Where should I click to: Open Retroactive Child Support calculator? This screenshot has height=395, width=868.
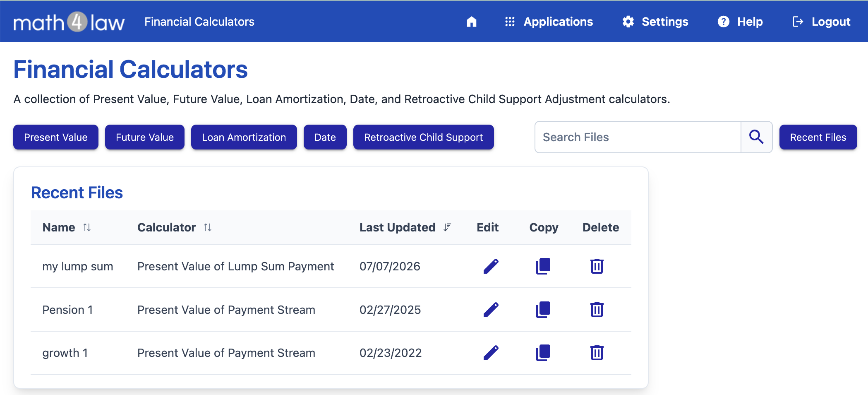tap(424, 137)
